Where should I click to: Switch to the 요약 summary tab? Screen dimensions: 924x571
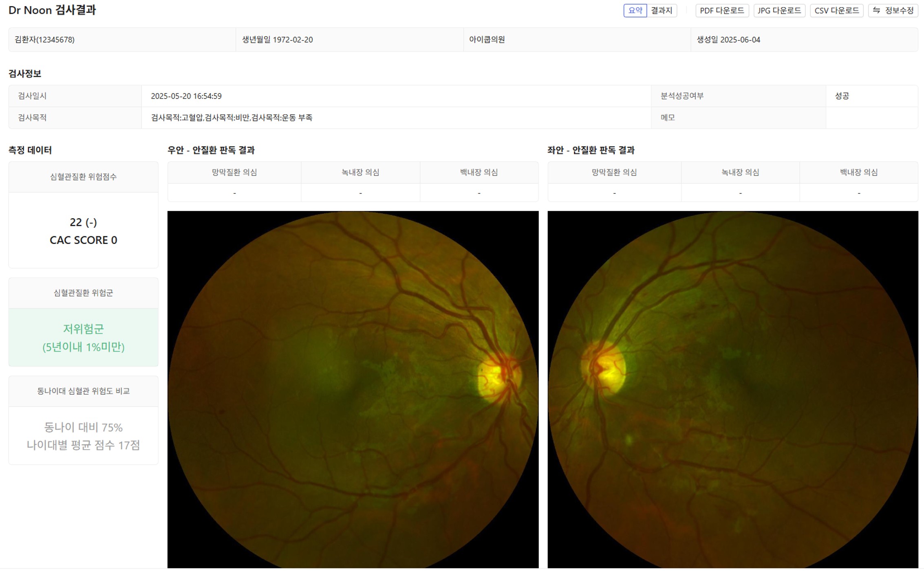click(635, 11)
